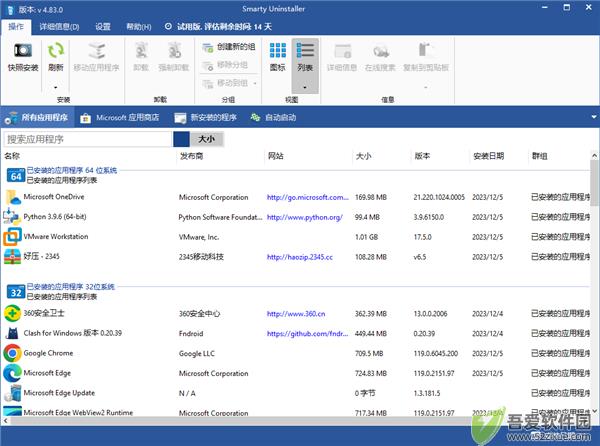Viewport: 600px width, 446px height.
Task: Sort by the 发布商 column header
Action: pyautogui.click(x=191, y=156)
